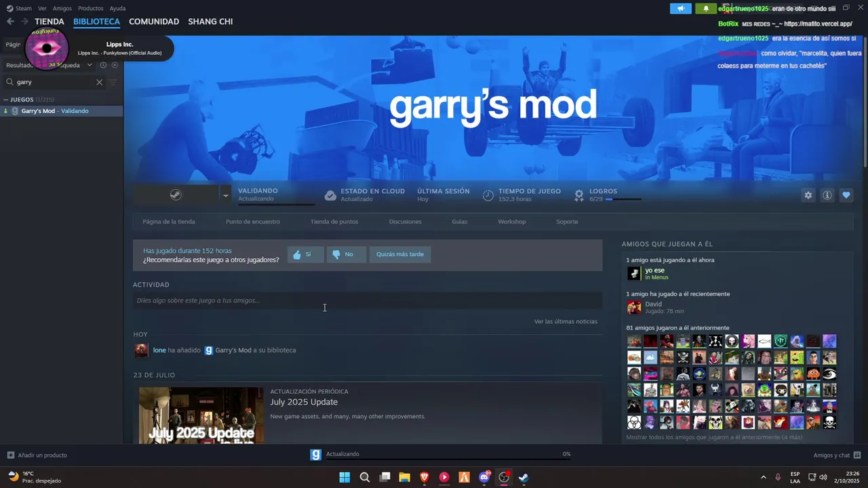Open Página de la tienda tab

[169, 222]
